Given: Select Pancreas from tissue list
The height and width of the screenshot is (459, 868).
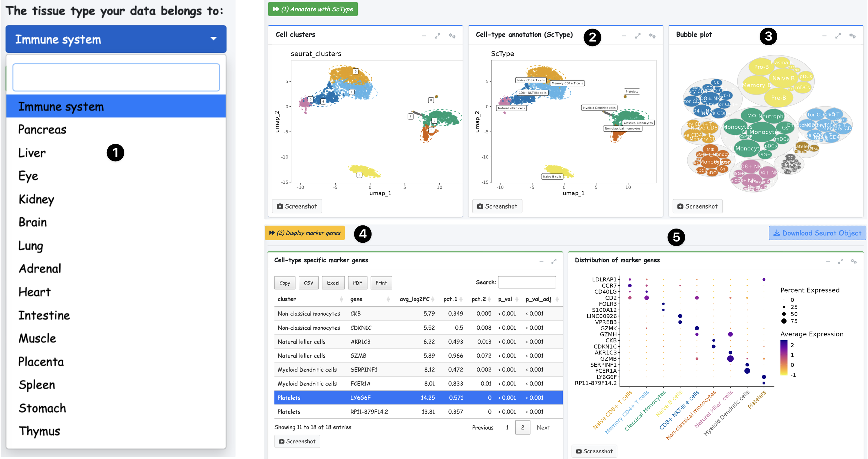Looking at the screenshot, I should pos(42,130).
